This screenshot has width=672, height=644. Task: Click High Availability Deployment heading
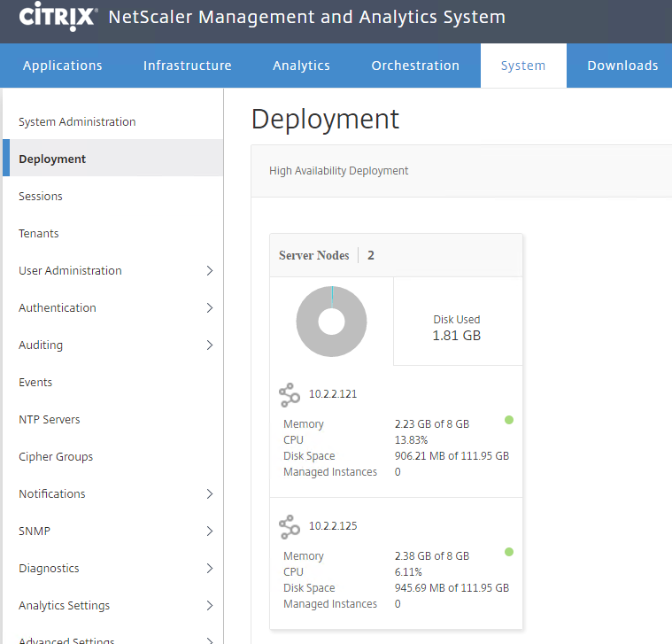click(338, 171)
